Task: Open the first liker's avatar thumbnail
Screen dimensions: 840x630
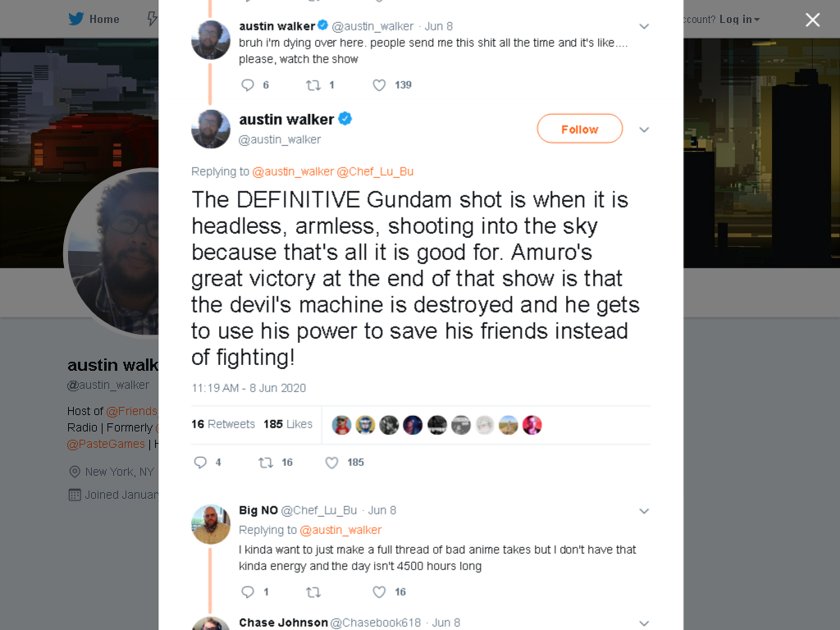Action: (x=341, y=425)
